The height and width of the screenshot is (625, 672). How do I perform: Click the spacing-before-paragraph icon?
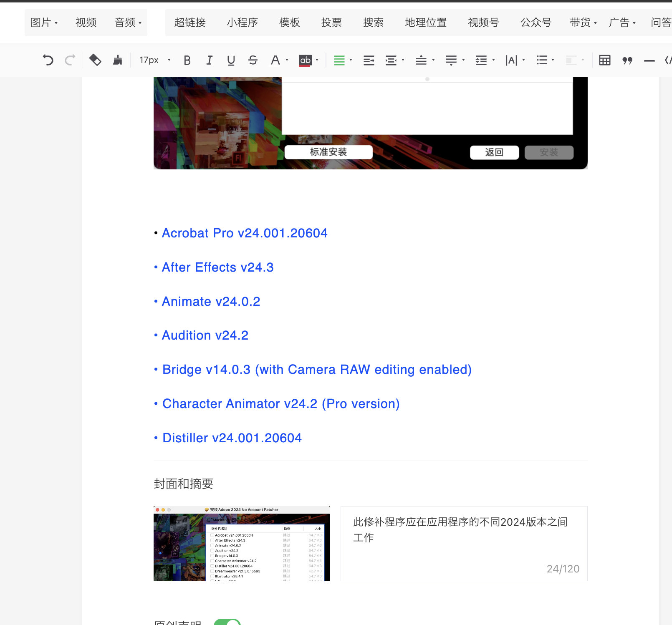[x=421, y=60]
